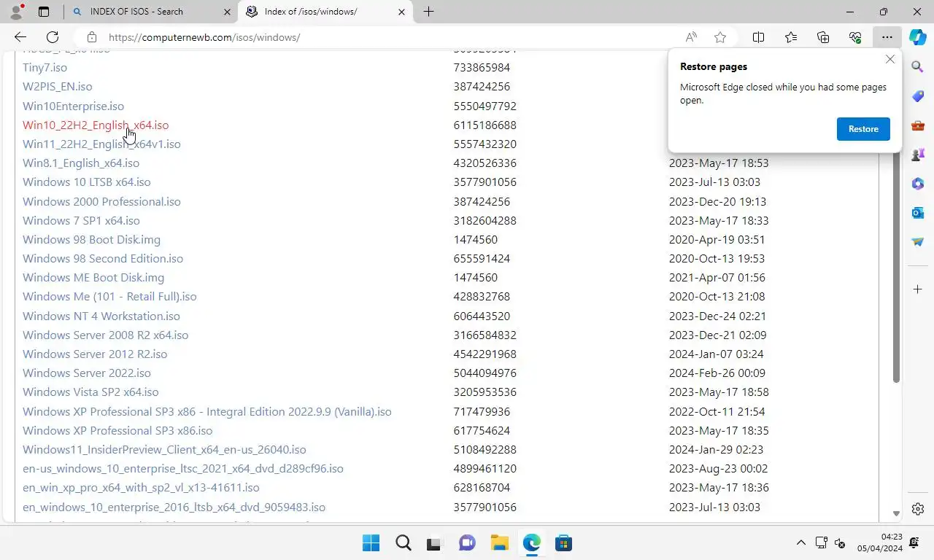
Task: Add this page to favorites star
Action: point(720,37)
